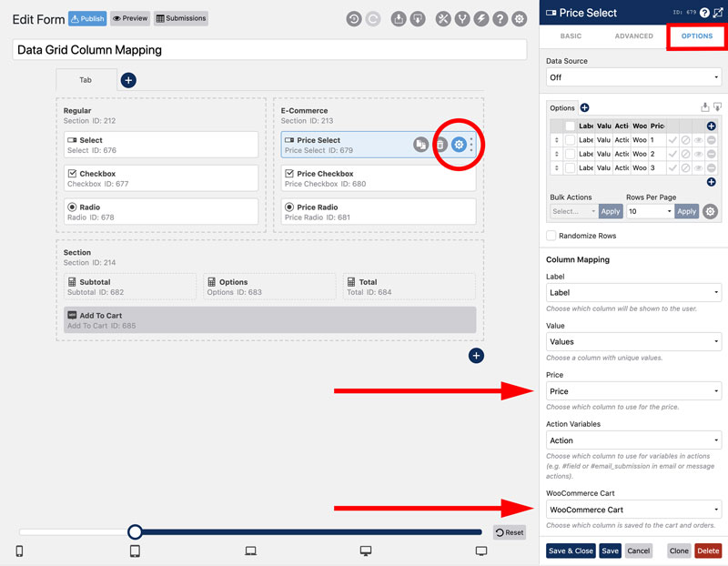
Task: Click the Publish button
Action: point(86,18)
